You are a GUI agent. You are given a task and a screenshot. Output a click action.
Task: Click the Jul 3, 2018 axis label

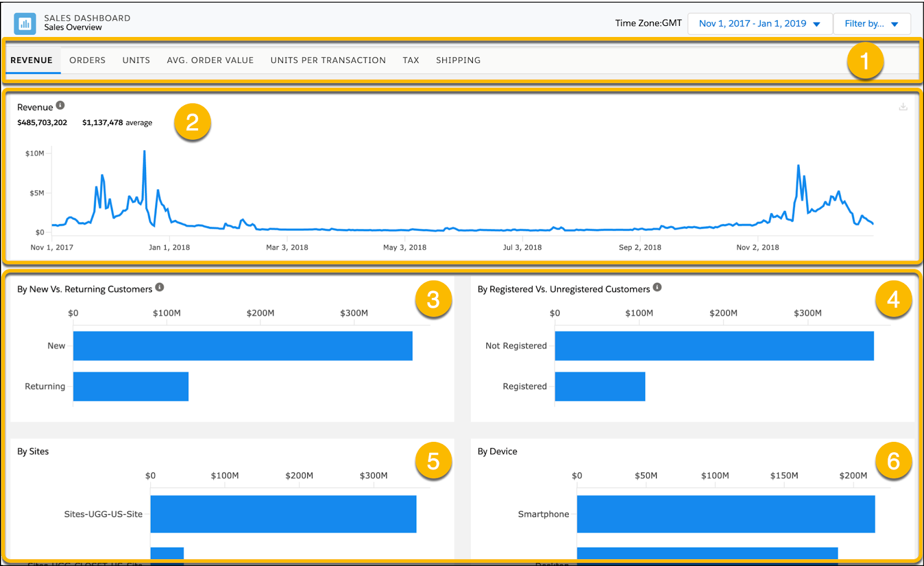point(522,247)
